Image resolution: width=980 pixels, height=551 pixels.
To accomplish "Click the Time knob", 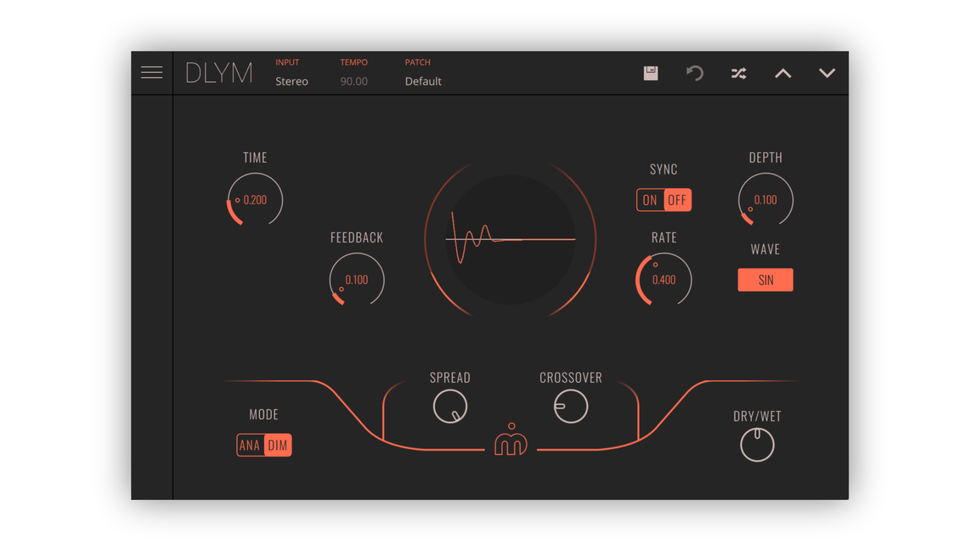I will (255, 200).
